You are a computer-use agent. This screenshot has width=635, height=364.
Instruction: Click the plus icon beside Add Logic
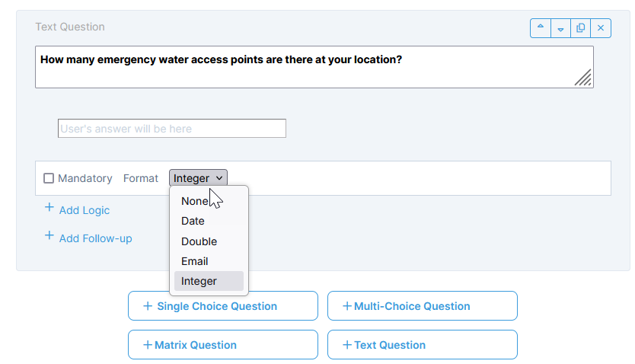[49, 208]
